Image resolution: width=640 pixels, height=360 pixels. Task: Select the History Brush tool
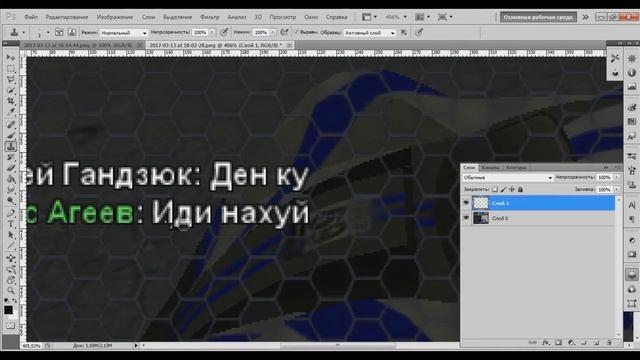pos(11,157)
